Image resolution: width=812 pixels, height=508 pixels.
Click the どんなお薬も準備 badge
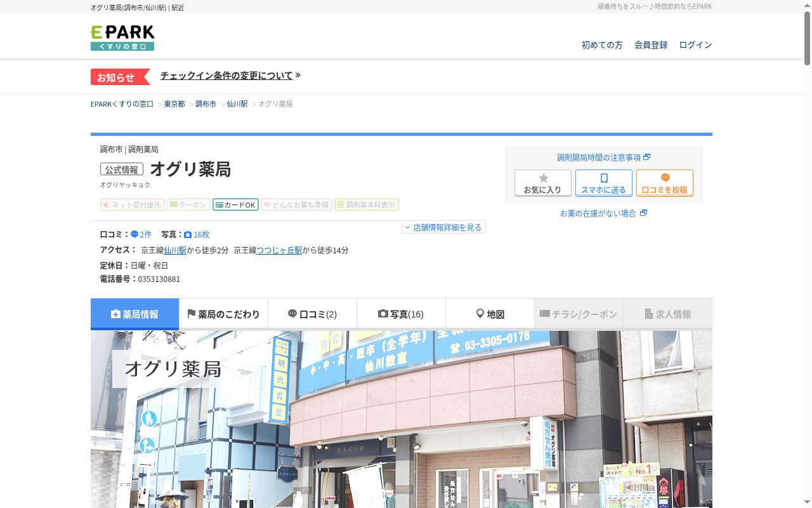pyautogui.click(x=296, y=204)
